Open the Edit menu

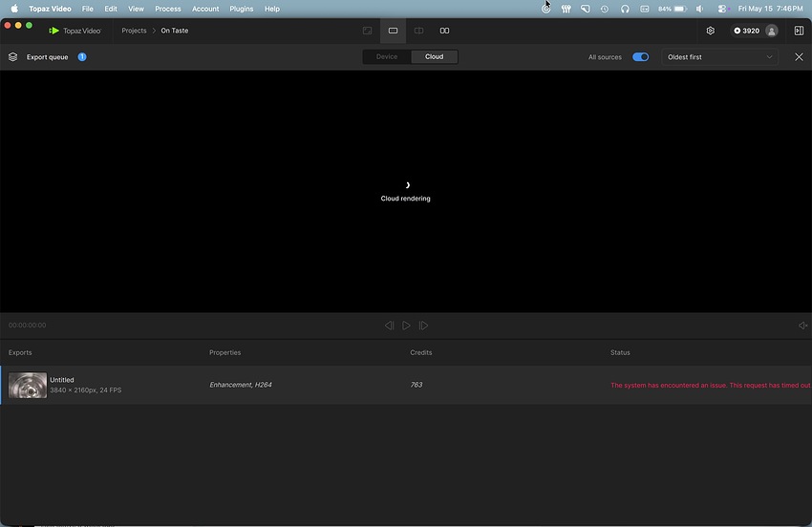coord(111,9)
